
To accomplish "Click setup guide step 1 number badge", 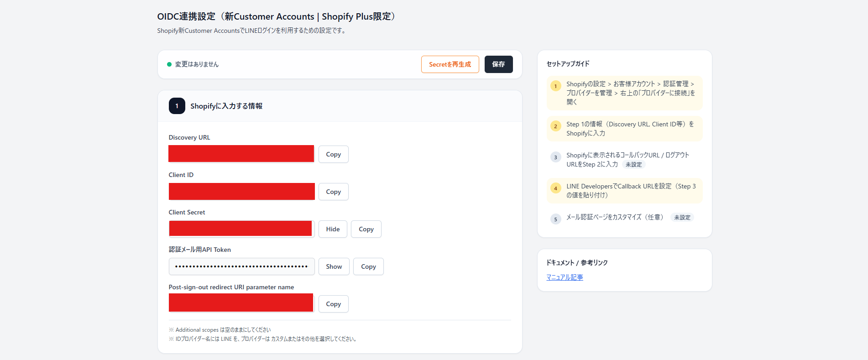I will click(x=555, y=86).
